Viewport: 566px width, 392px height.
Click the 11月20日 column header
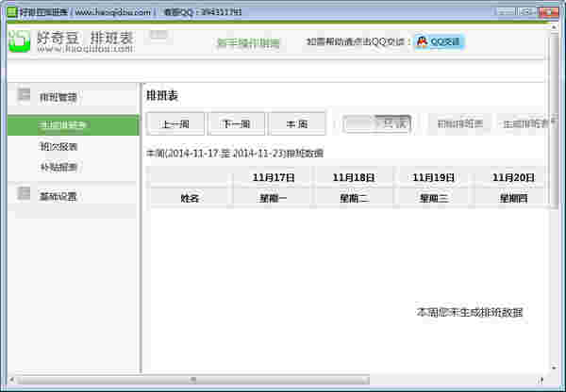(513, 177)
